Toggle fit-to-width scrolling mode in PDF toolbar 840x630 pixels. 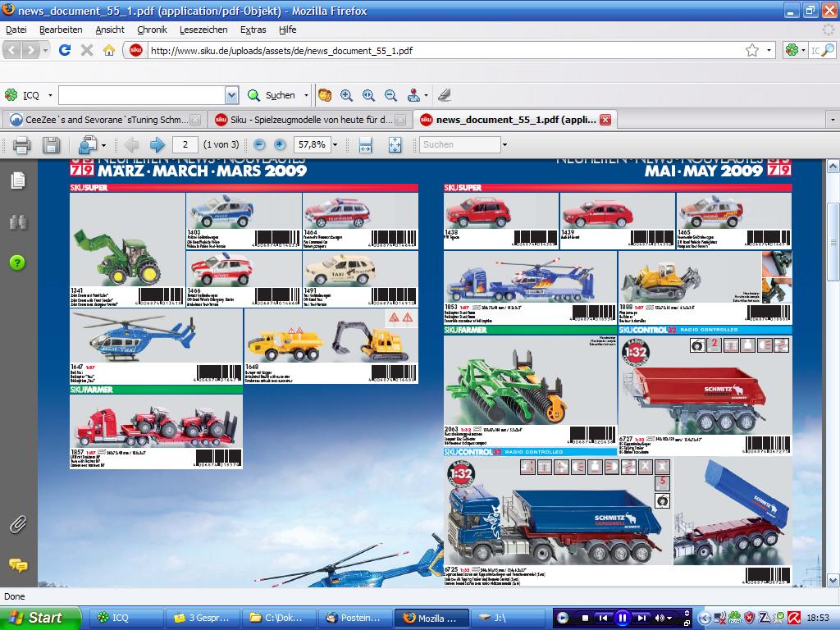[x=366, y=145]
